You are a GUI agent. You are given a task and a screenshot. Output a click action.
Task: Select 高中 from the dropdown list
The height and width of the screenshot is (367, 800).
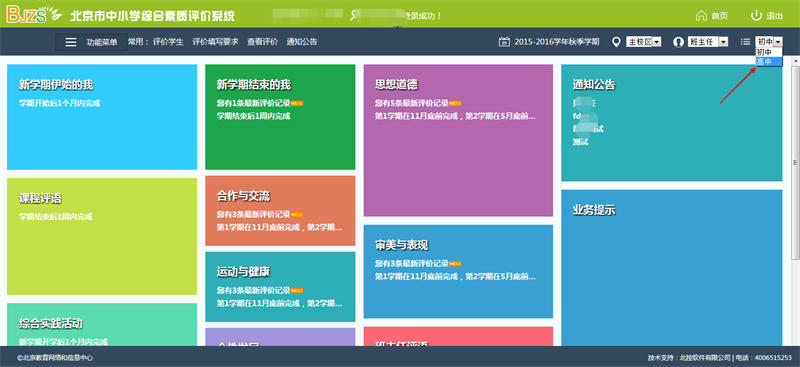click(x=768, y=62)
